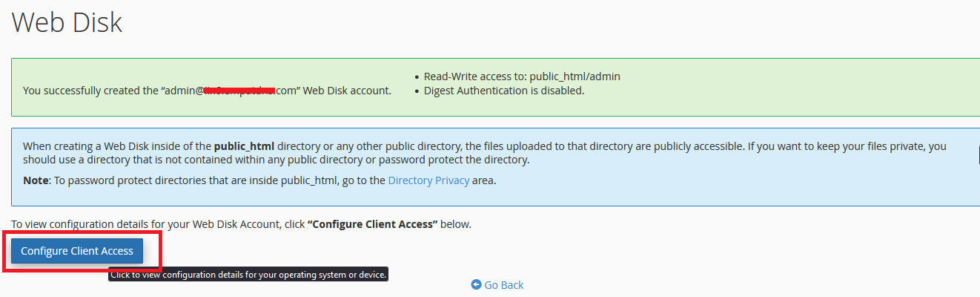
Task: Click the circled left-arrow Go Back icon
Action: (x=476, y=285)
